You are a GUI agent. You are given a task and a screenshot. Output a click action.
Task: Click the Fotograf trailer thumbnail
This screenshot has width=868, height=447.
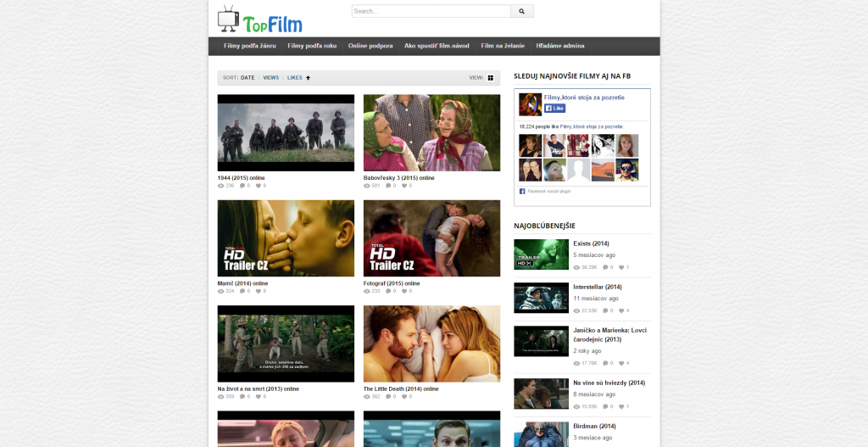(x=431, y=238)
